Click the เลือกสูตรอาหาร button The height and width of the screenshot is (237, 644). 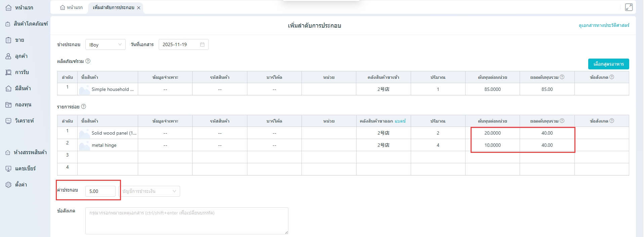pos(608,64)
